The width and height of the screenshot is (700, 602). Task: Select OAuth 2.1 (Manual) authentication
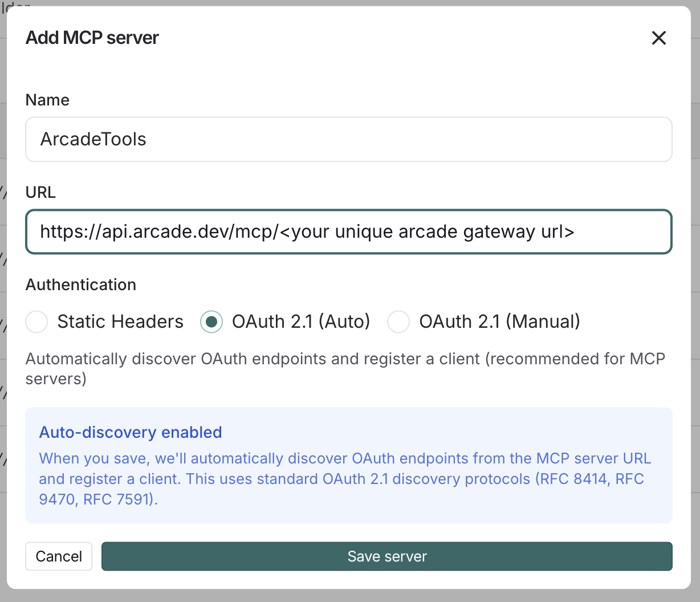398,322
